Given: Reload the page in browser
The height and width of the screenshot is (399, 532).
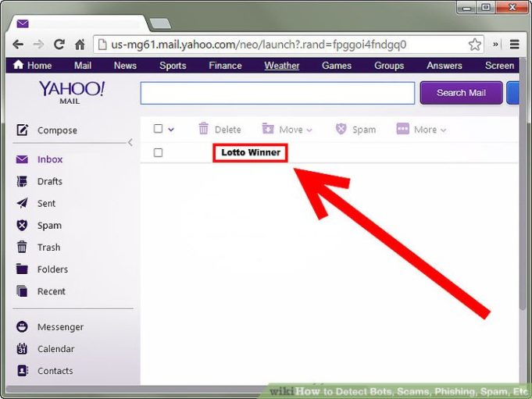Looking at the screenshot, I should coord(59,45).
